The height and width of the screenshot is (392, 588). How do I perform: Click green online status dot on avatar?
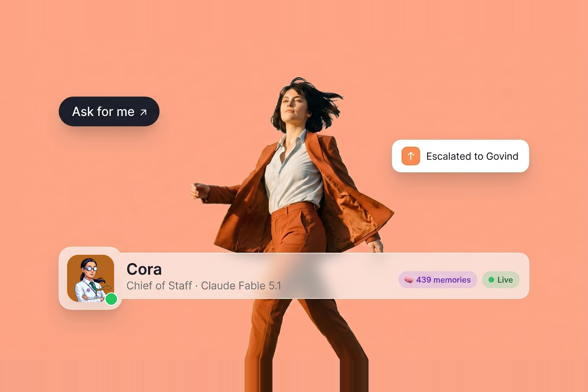(112, 299)
